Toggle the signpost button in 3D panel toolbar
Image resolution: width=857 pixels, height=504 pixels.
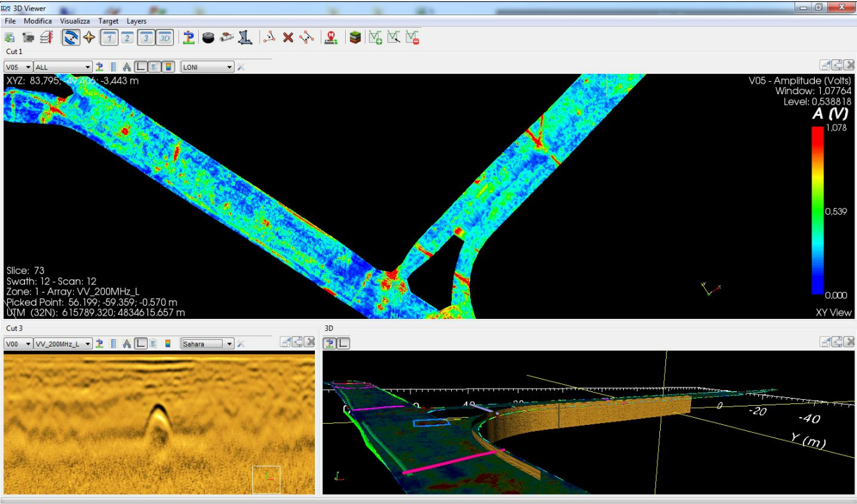click(x=329, y=343)
